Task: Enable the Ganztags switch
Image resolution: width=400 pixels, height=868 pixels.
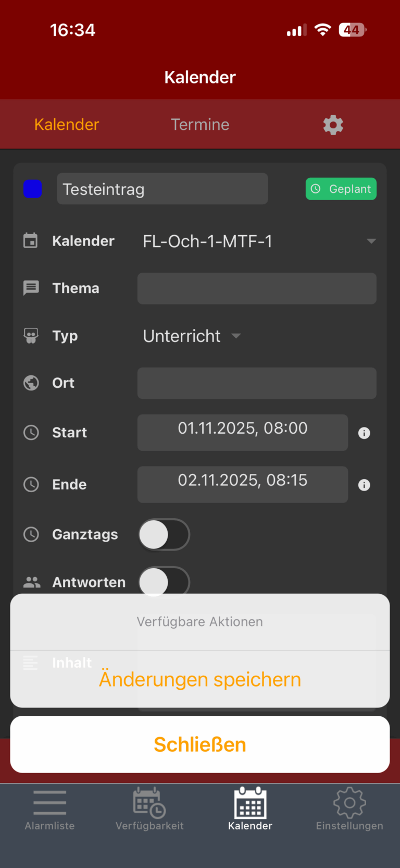Action: tap(164, 534)
